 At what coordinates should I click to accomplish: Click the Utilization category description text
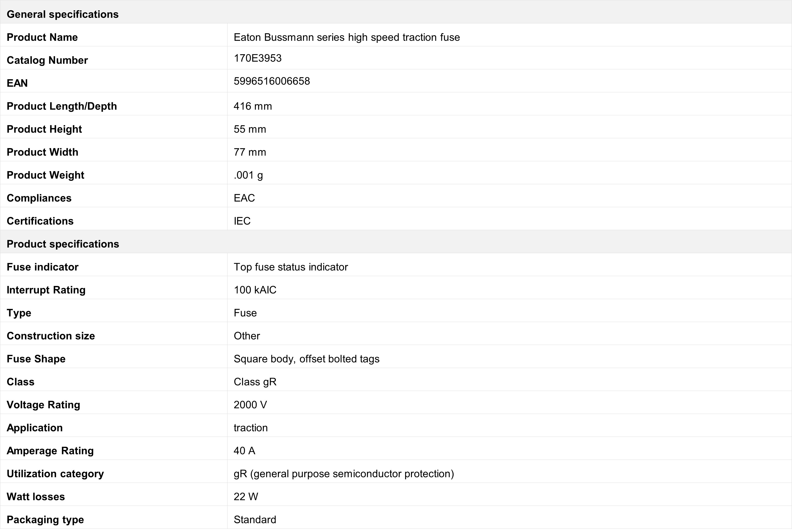click(344, 474)
